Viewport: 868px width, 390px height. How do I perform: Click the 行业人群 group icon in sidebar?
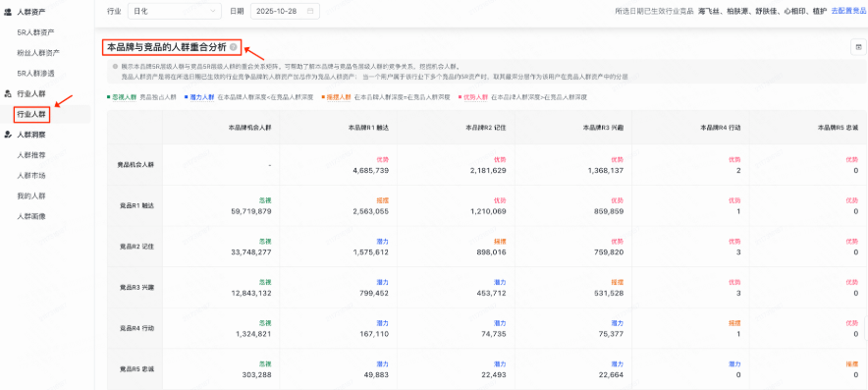pos(8,93)
